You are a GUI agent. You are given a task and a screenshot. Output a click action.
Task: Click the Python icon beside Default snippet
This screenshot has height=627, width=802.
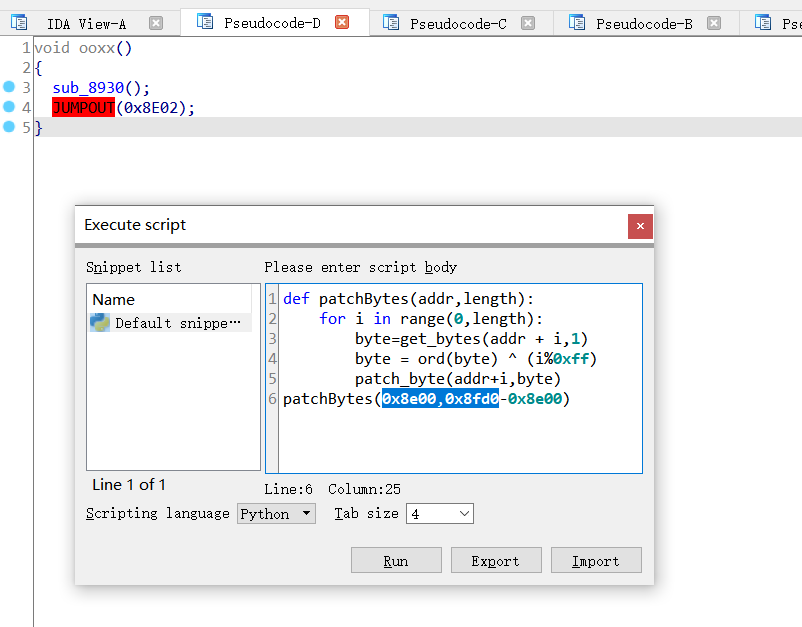tap(100, 323)
